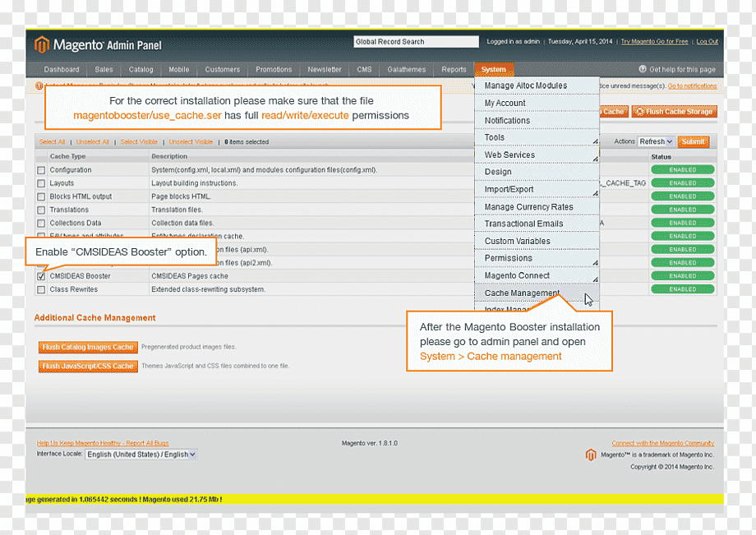Open the Promotions menu
756x535 pixels.
pos(274,69)
